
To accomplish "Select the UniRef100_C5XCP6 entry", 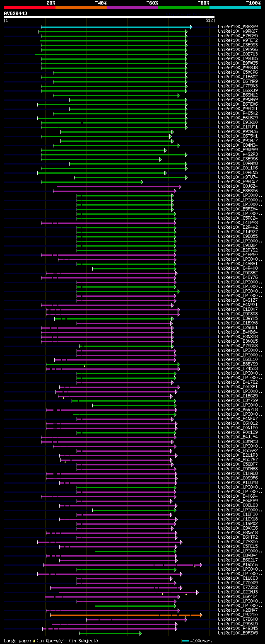I will point(238,73).
